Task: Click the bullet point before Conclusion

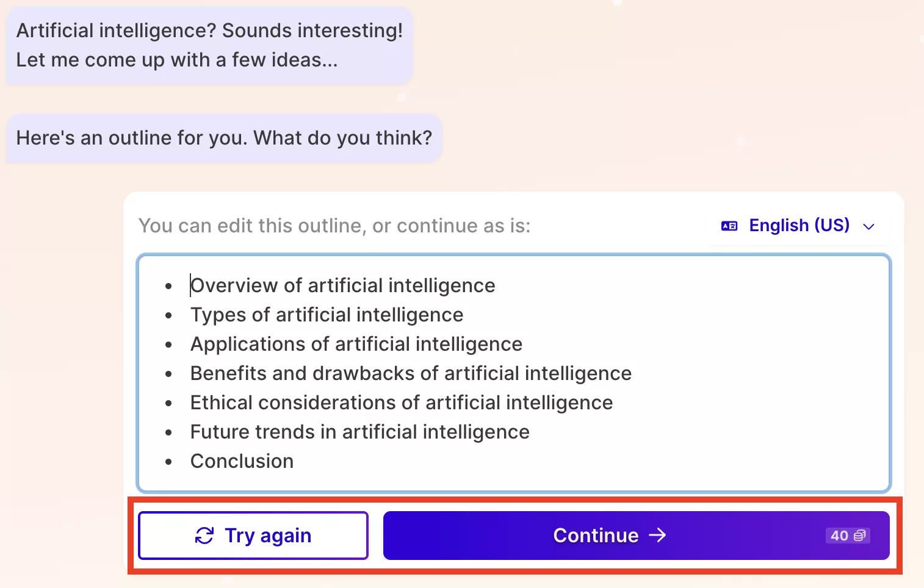Action: (x=169, y=462)
